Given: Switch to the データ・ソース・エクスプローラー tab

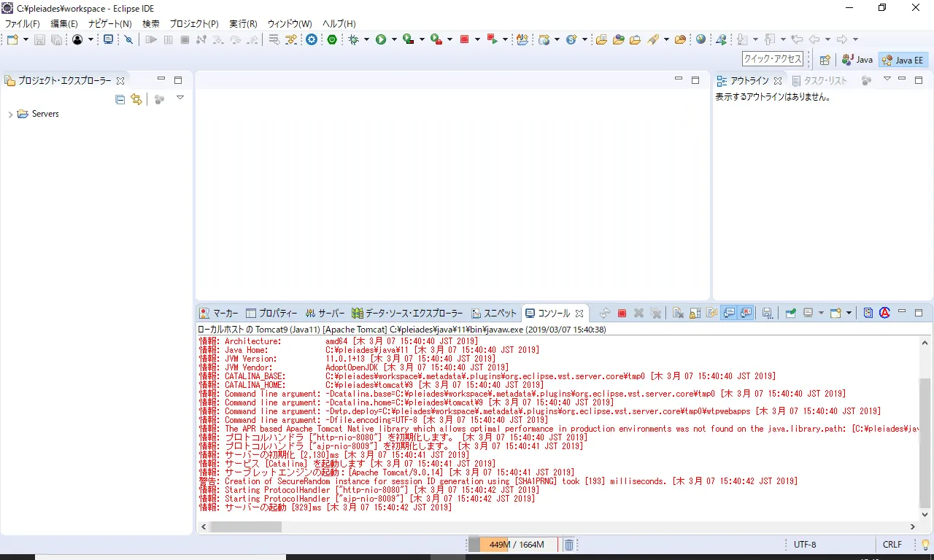Looking at the screenshot, I should tap(407, 314).
